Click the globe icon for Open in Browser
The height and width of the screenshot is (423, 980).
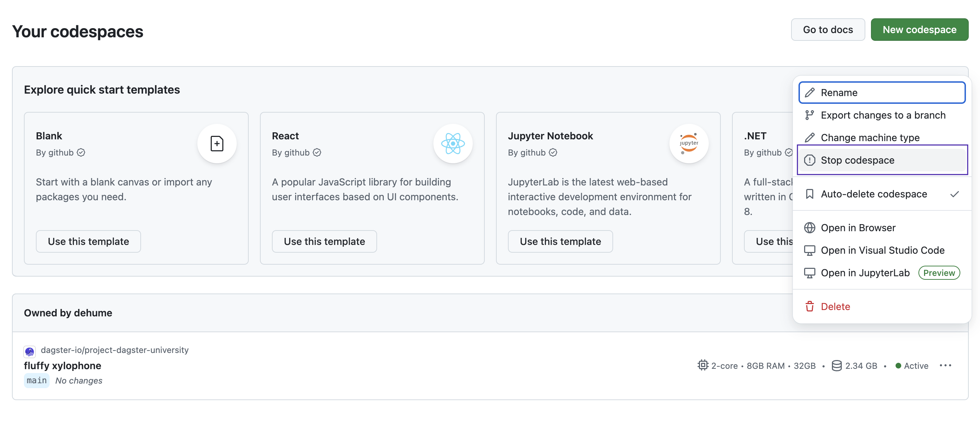[809, 228]
